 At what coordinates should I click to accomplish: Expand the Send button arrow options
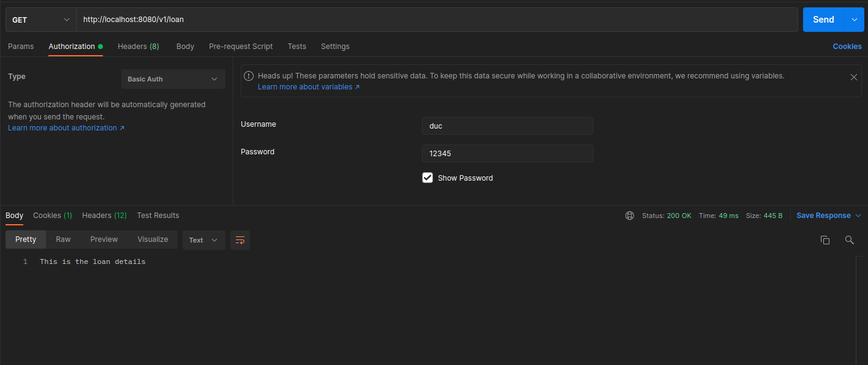tap(854, 20)
